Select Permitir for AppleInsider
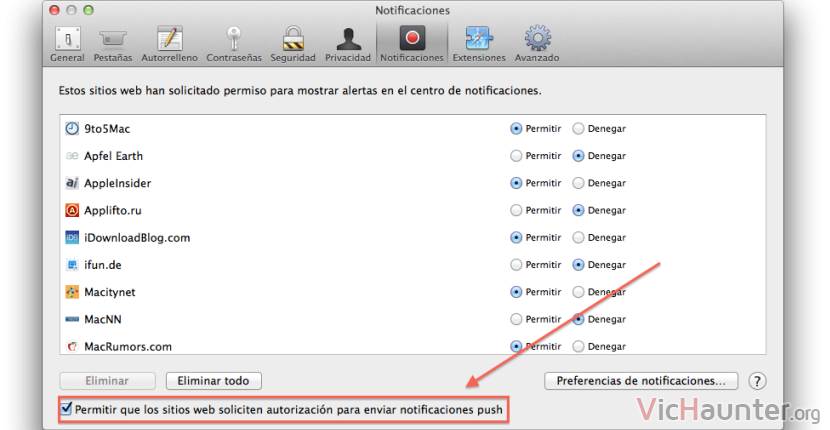The width and height of the screenshot is (830, 430). tap(516, 183)
